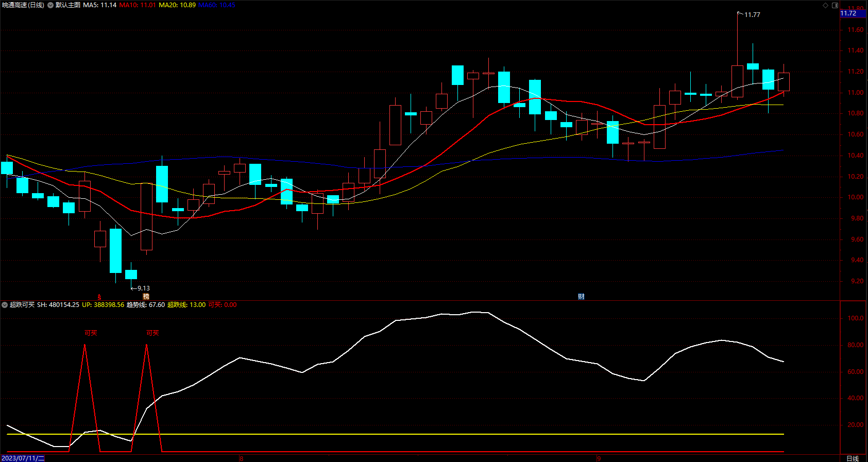Click the 趋势线: 67.60 value
The width and height of the screenshot is (868, 462).
click(x=146, y=305)
